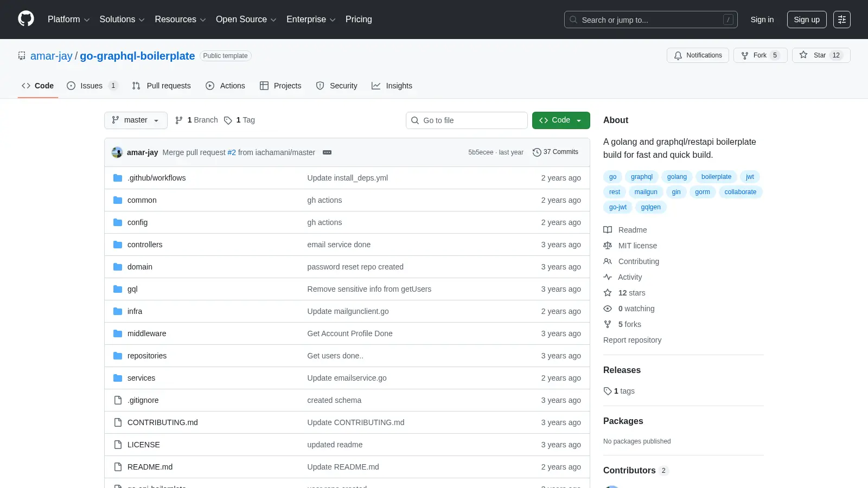Open the repositories folder
This screenshot has width=868, height=488.
tap(147, 356)
